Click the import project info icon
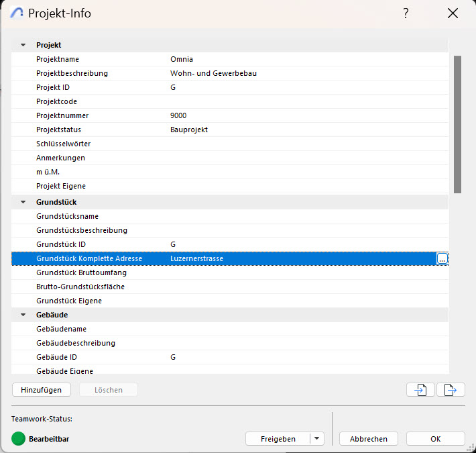 click(x=420, y=390)
